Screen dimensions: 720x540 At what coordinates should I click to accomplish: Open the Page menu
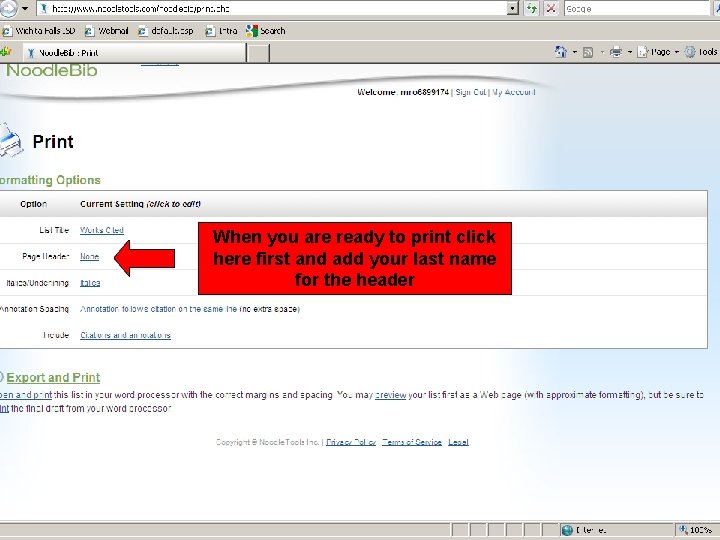[x=658, y=52]
